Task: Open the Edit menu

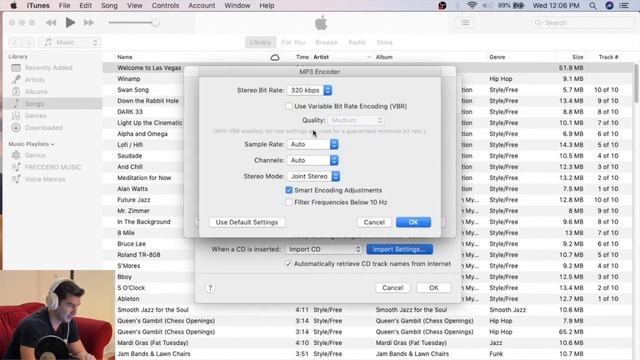Action: [x=85, y=5]
